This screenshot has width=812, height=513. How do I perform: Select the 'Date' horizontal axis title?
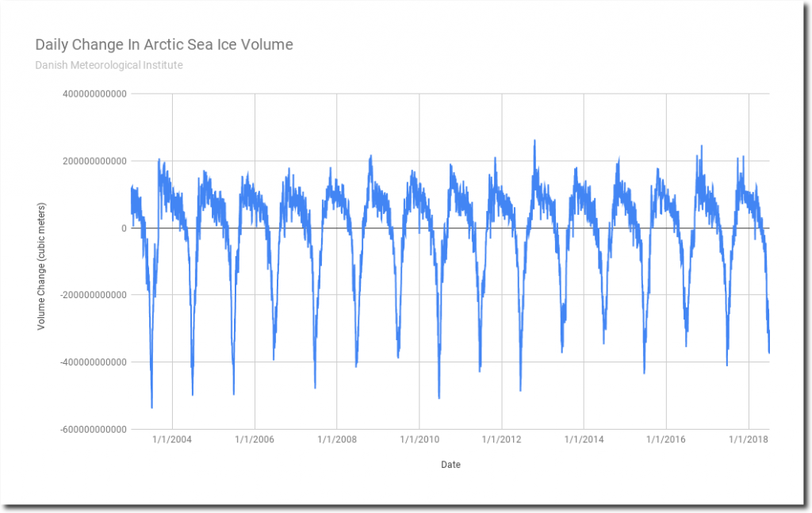point(450,465)
